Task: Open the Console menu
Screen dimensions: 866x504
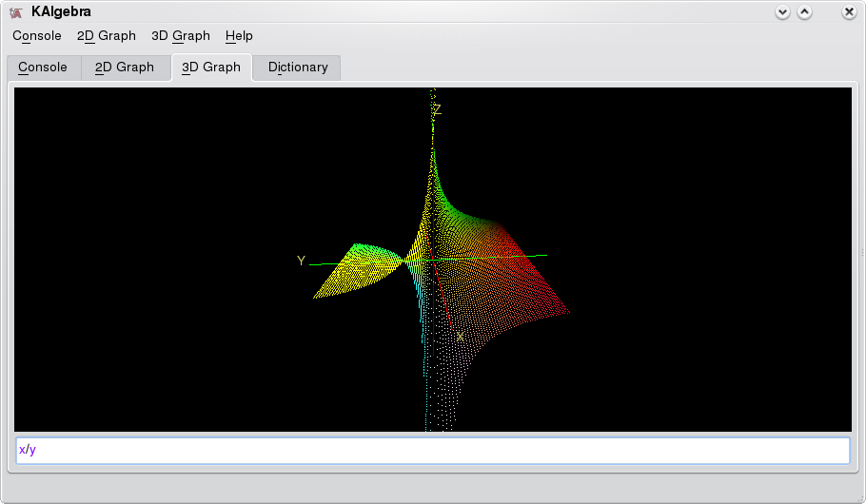Action: tap(37, 36)
